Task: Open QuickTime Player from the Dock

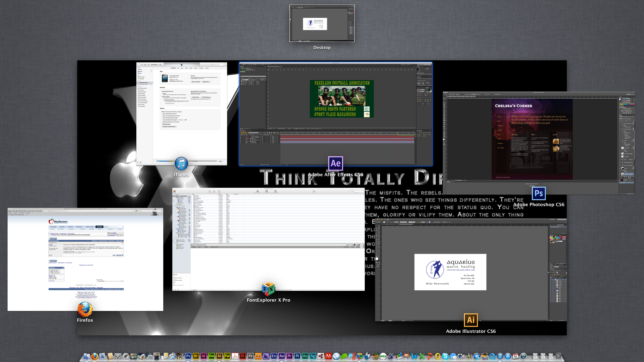Action: pyautogui.click(x=492, y=356)
